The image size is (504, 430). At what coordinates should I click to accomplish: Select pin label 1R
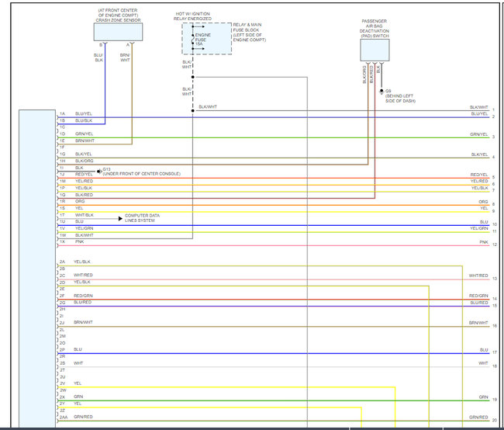(62, 202)
